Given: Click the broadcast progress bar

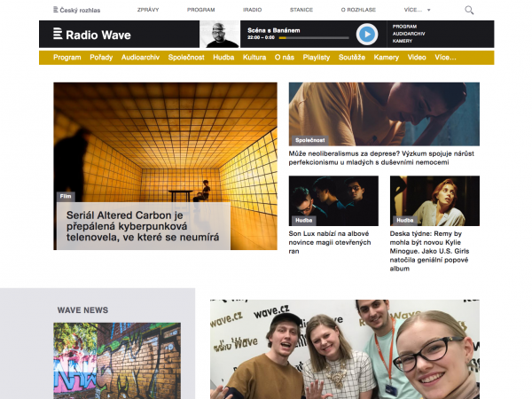Looking at the screenshot, I should click(x=314, y=38).
